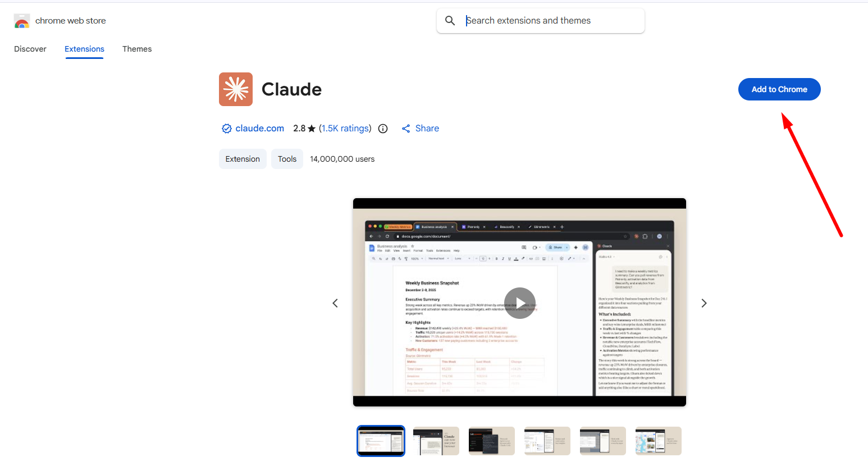Play the Claude preview video
The width and height of the screenshot is (868, 471).
pyautogui.click(x=520, y=303)
